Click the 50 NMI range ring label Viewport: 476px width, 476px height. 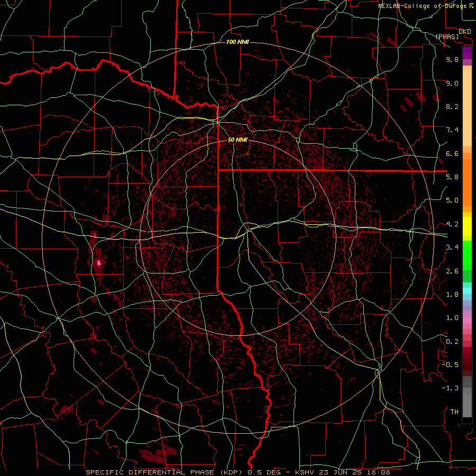coord(237,140)
